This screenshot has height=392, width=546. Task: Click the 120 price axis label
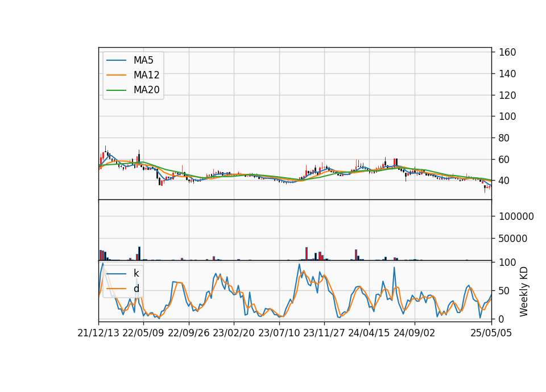pos(507,95)
